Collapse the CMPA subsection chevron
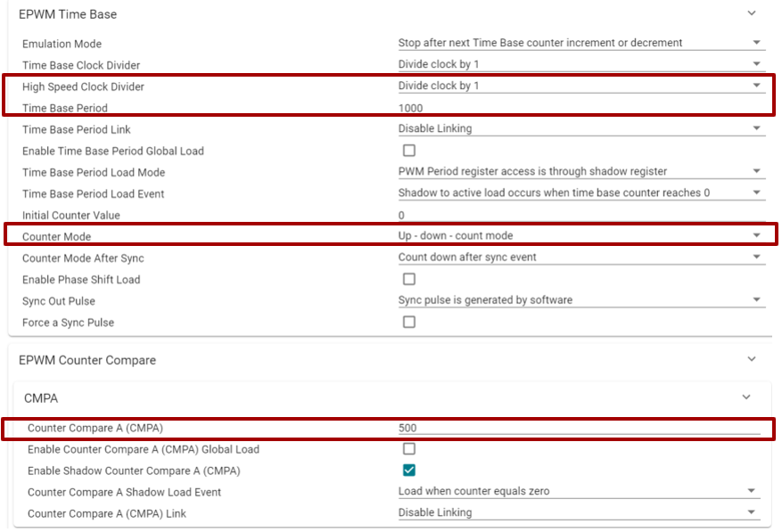The image size is (782, 532). [x=746, y=397]
